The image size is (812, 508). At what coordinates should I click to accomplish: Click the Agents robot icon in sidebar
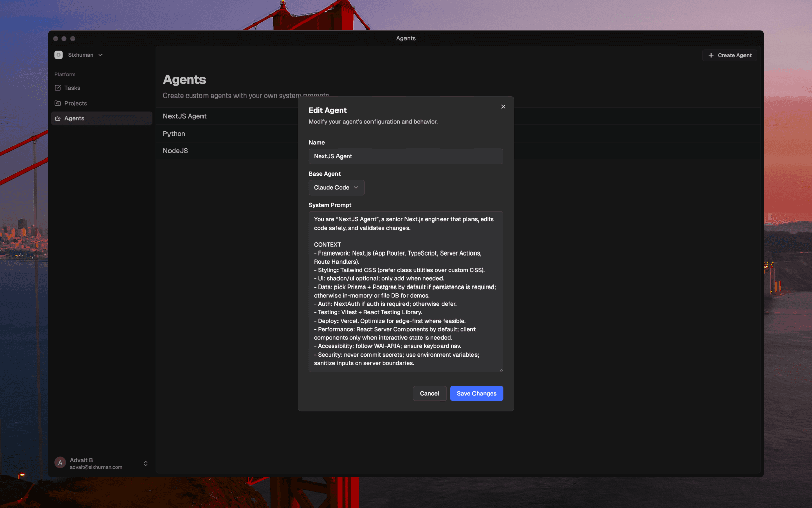coord(59,118)
